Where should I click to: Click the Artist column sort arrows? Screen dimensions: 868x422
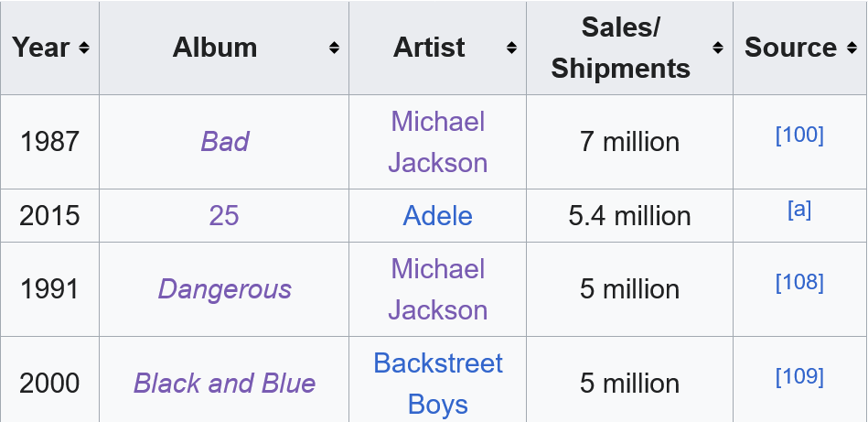[x=511, y=48]
